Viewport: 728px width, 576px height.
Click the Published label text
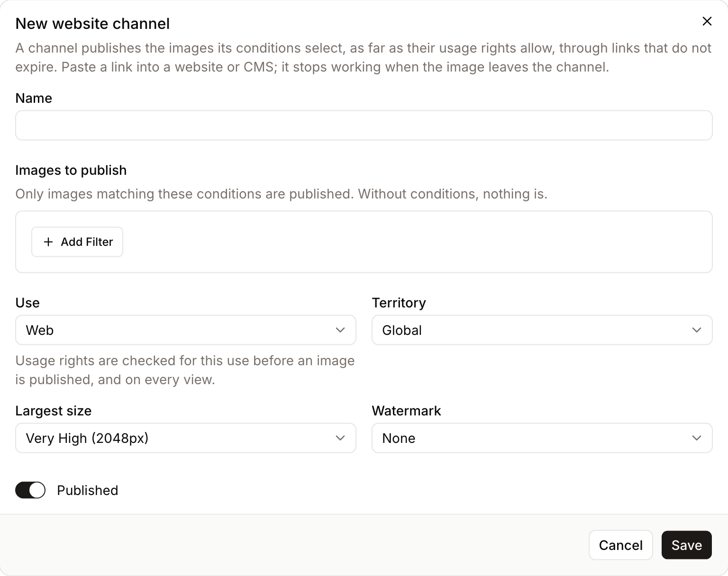[88, 490]
